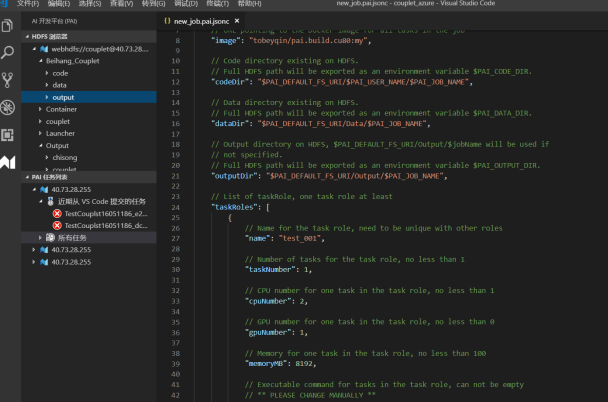Screen dimensions: 608x402
Task: Close the new_job.pai.jsonc editor tab
Action: coord(237,21)
